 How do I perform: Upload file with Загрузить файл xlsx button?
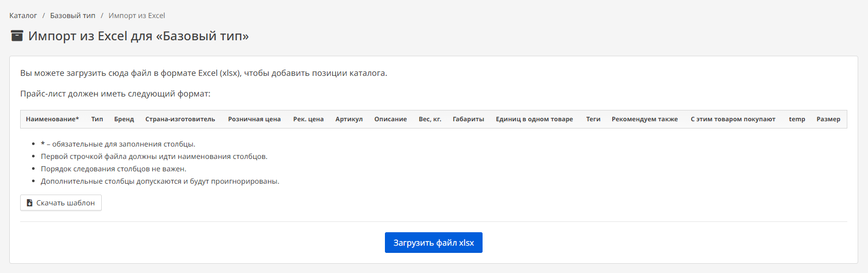click(433, 243)
